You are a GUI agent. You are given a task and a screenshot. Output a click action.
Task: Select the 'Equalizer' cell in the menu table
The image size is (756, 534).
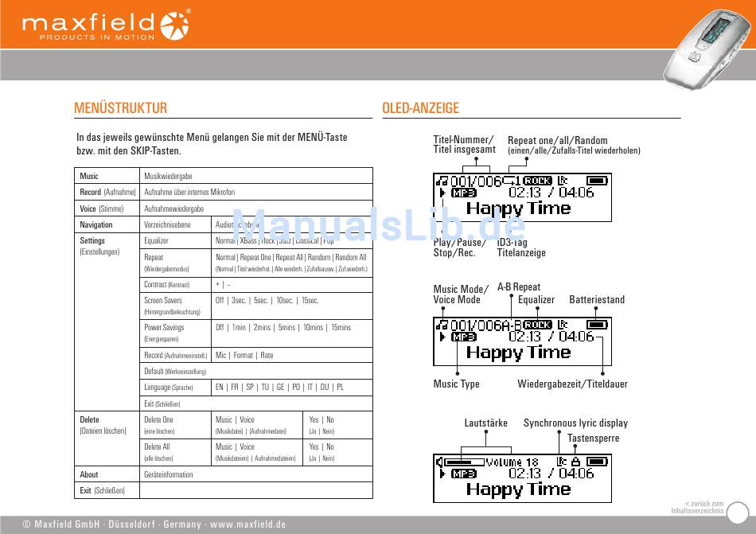coord(176,240)
